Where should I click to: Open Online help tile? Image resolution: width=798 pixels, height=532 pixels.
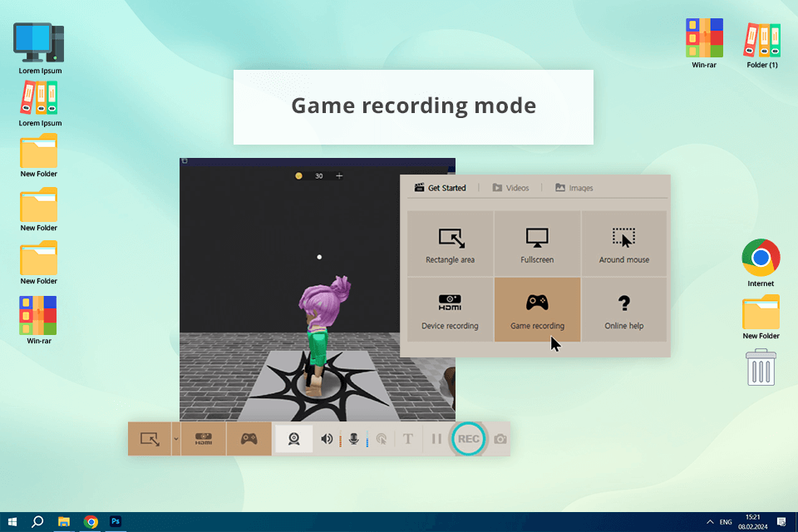tap(624, 309)
